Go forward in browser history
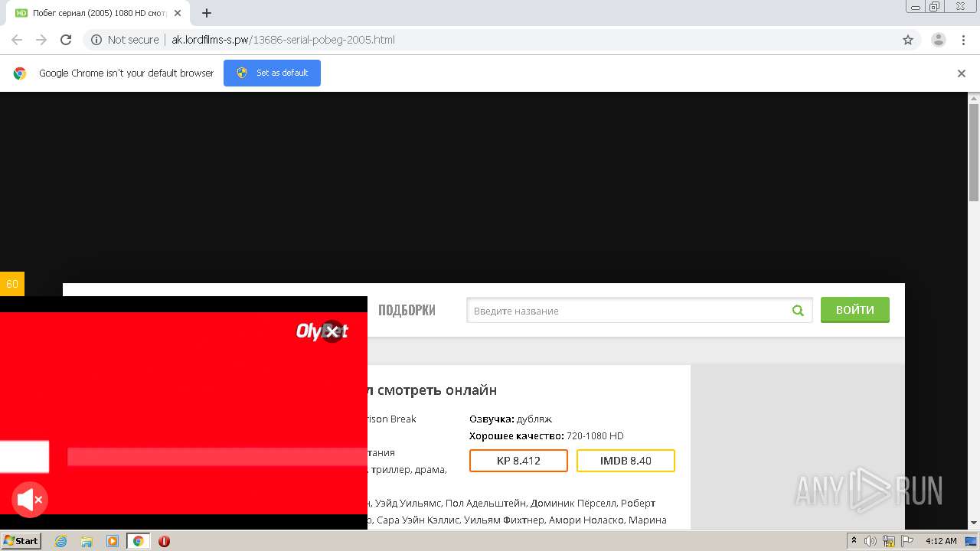Image resolution: width=980 pixels, height=551 pixels. coord(41,40)
